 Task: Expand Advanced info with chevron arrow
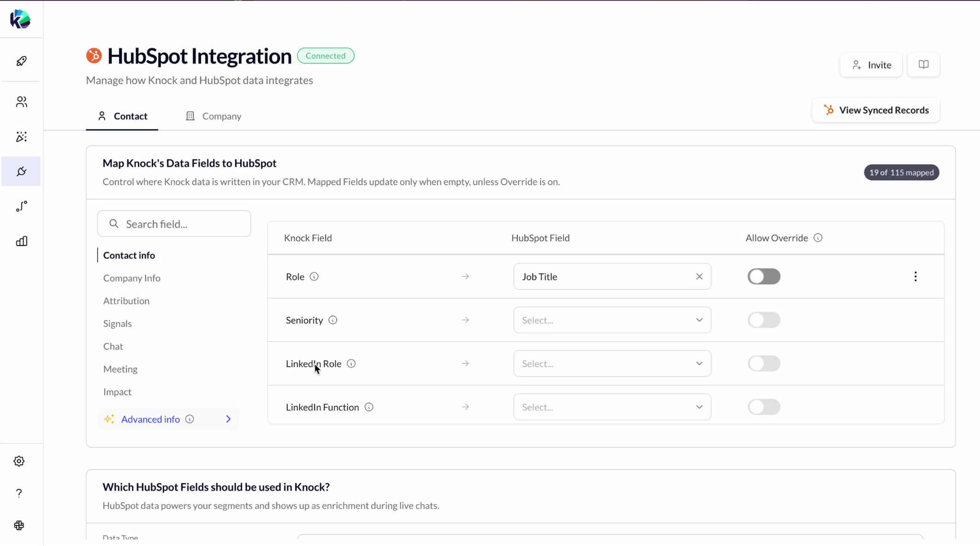pos(228,419)
